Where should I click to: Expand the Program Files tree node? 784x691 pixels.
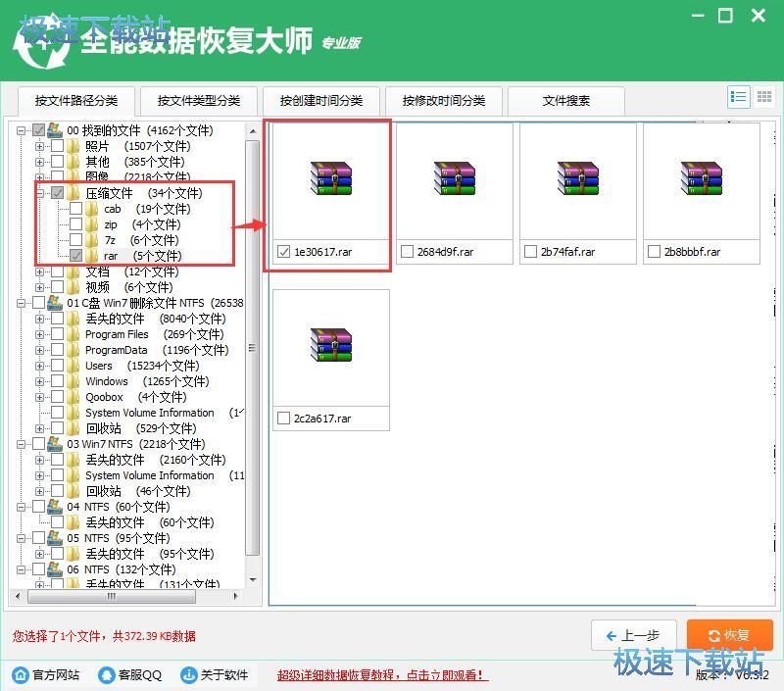click(39, 334)
